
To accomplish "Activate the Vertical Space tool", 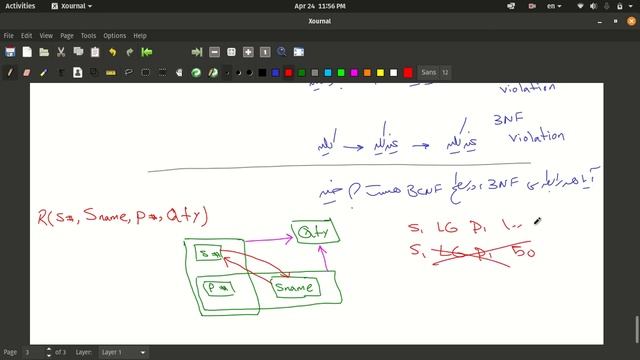I will click(x=162, y=73).
